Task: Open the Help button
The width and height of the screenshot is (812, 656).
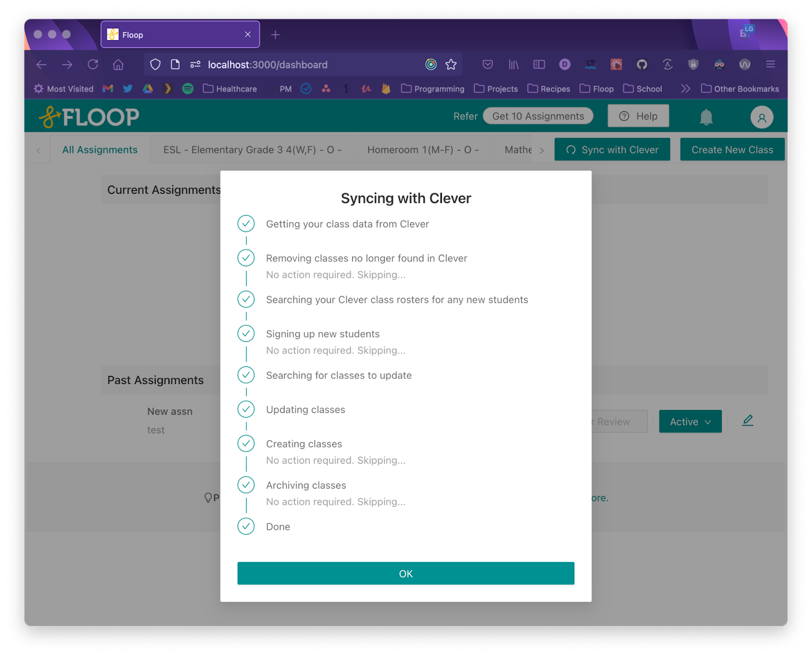Action: (x=638, y=116)
